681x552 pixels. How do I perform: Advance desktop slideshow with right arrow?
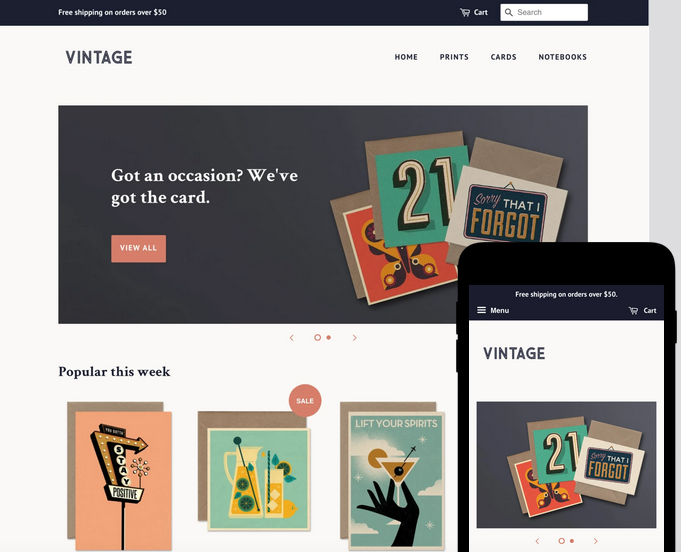[354, 337]
